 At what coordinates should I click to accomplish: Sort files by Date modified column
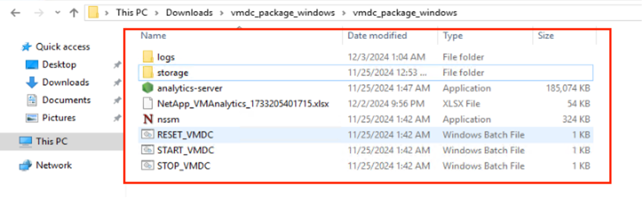(377, 35)
